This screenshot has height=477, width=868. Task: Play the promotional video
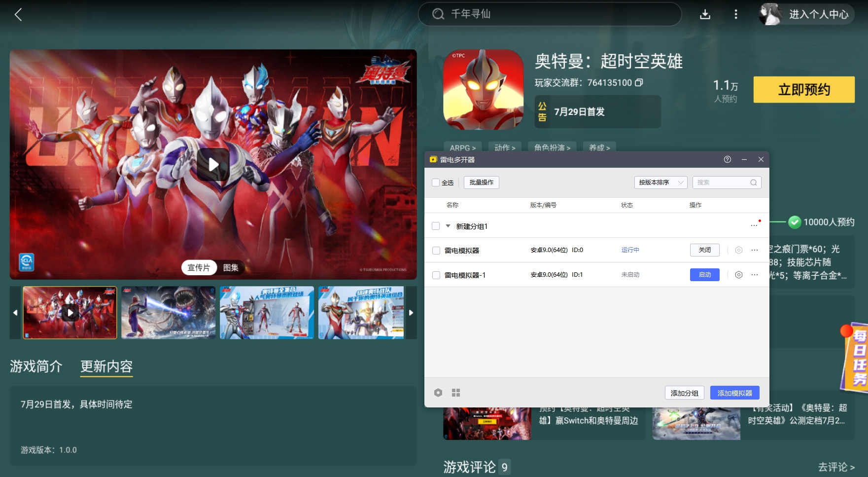(213, 164)
